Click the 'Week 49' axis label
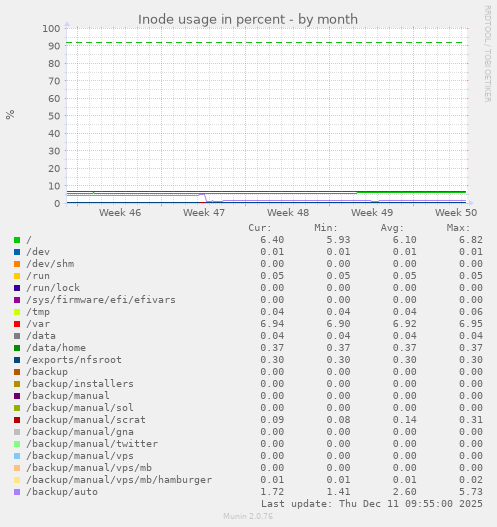Screen dimensions: 497x527 click(372, 212)
